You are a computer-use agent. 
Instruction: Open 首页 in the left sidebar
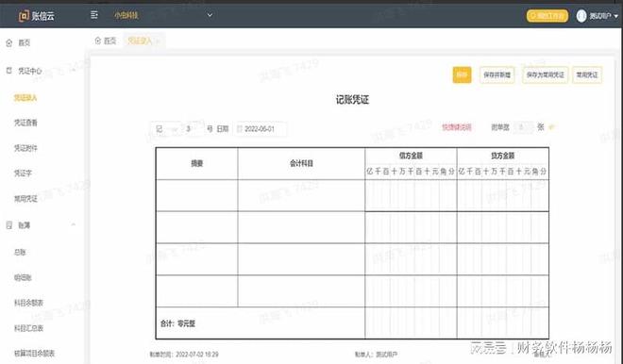click(x=25, y=42)
